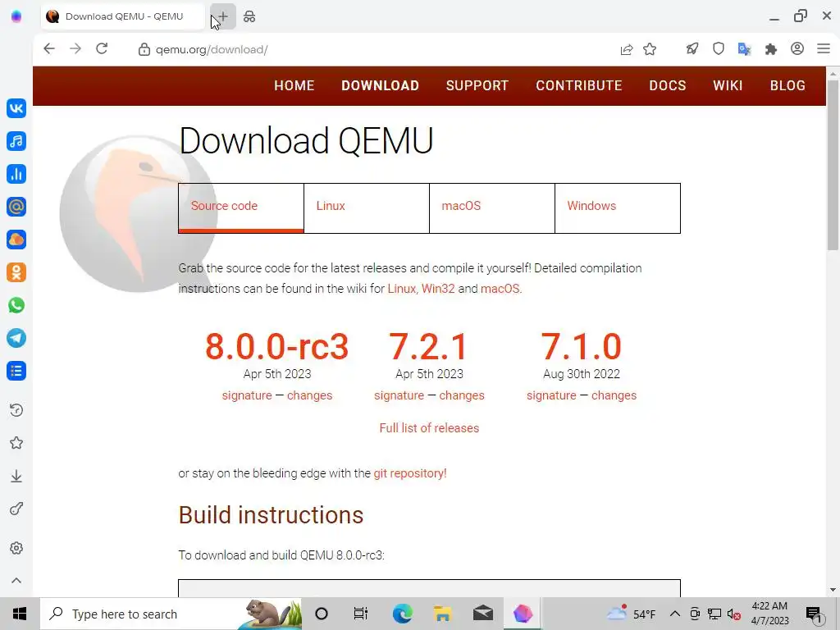Open Task View on the taskbar
The image size is (840, 630).
(361, 614)
